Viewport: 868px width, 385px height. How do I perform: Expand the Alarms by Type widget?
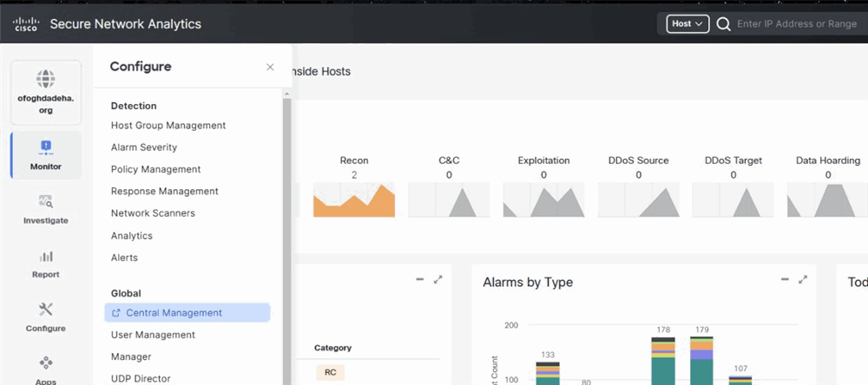pos(803,279)
